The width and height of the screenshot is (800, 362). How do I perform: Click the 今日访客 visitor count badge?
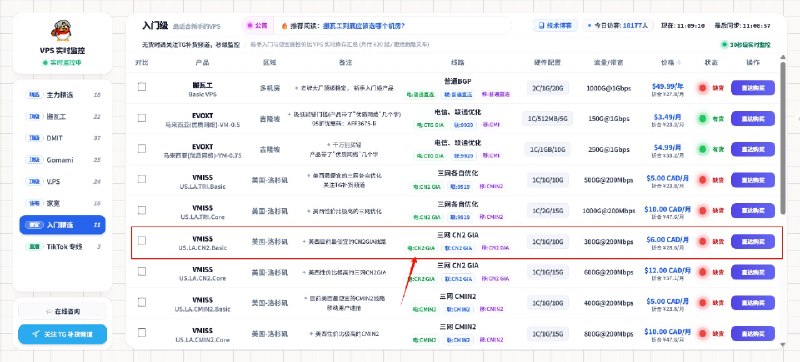click(618, 25)
